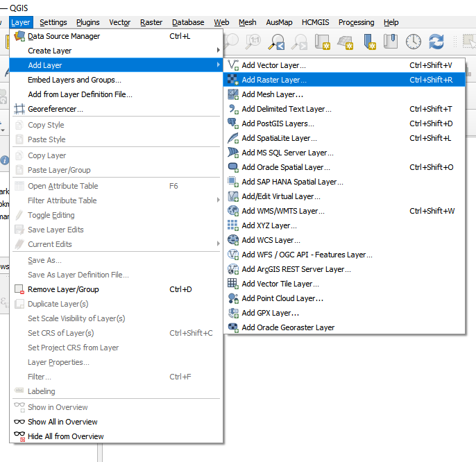
Task: Click the WCS Layer globe icon
Action: [233, 240]
